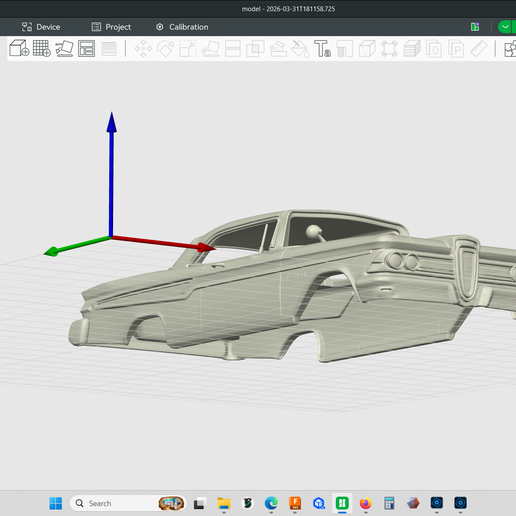Click the Add model cube icon

pyautogui.click(x=19, y=48)
